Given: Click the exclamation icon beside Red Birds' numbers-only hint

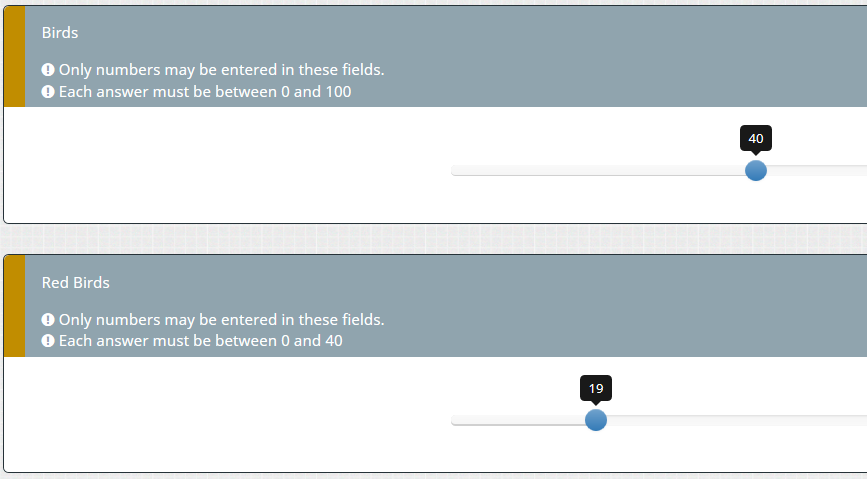Looking at the screenshot, I should 48,320.
